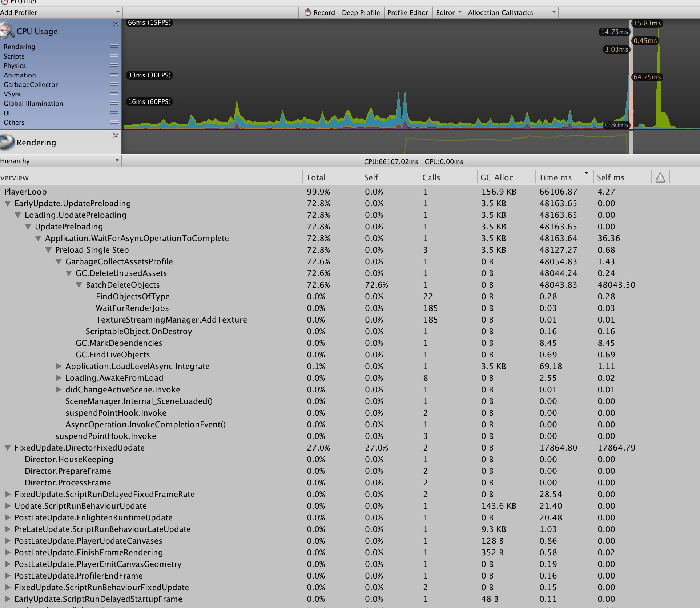This screenshot has height=608, width=700.
Task: Toggle GarbageCollector category in CPU chart
Action: (31, 84)
